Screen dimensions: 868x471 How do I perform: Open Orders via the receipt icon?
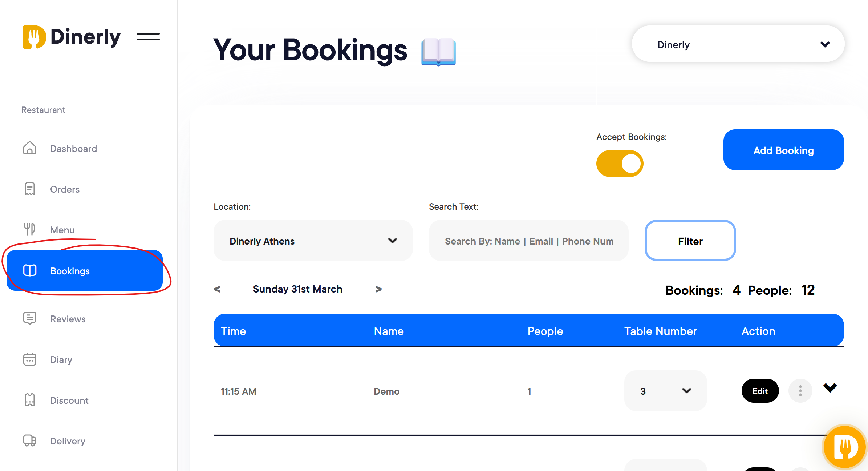(x=30, y=189)
